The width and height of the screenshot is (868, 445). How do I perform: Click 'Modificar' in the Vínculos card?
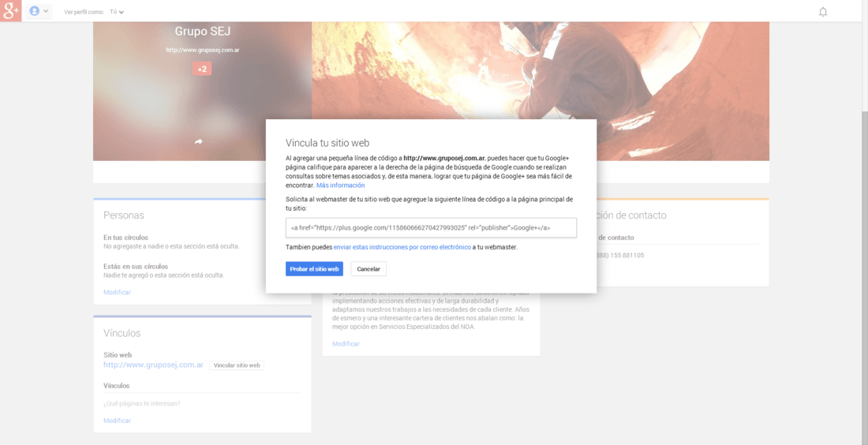(x=118, y=421)
